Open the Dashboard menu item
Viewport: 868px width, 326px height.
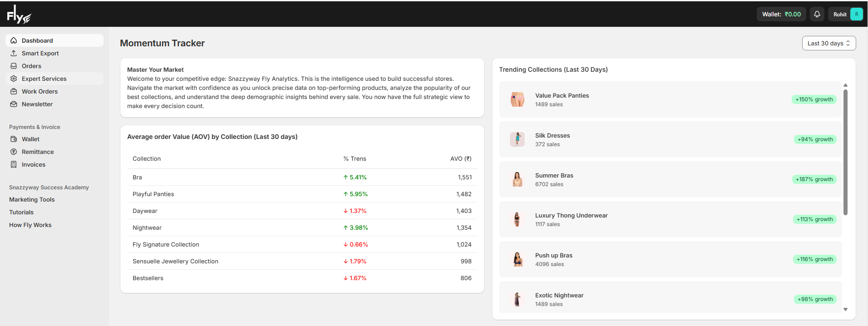pos(55,40)
